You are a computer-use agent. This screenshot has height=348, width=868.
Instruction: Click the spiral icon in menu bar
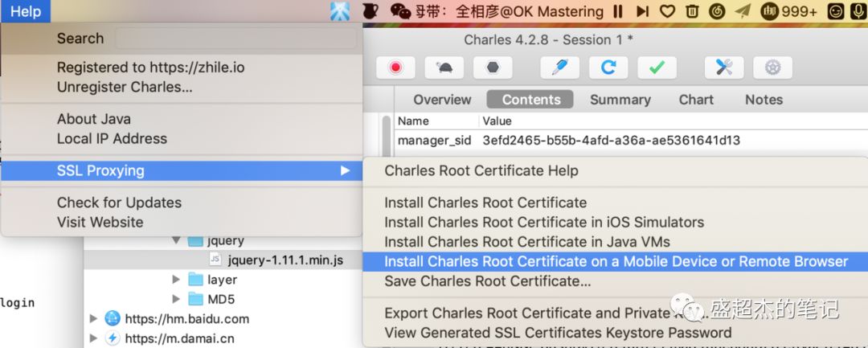point(717,11)
